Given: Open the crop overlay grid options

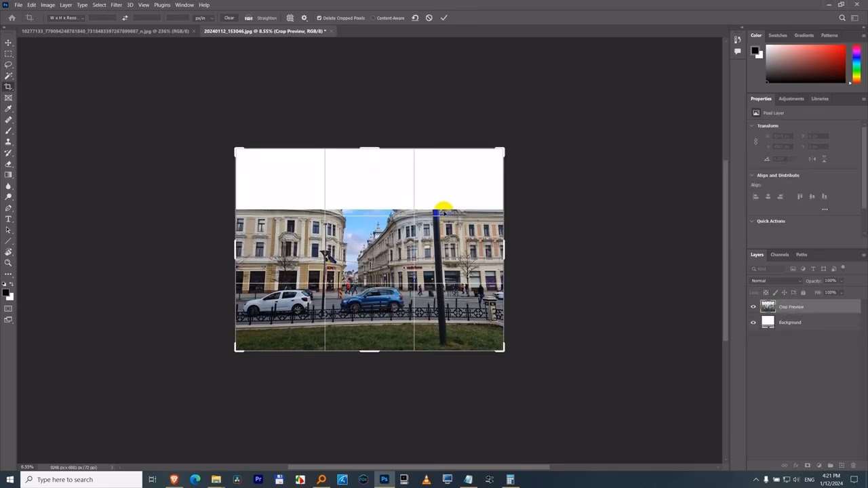Looking at the screenshot, I should [x=290, y=18].
